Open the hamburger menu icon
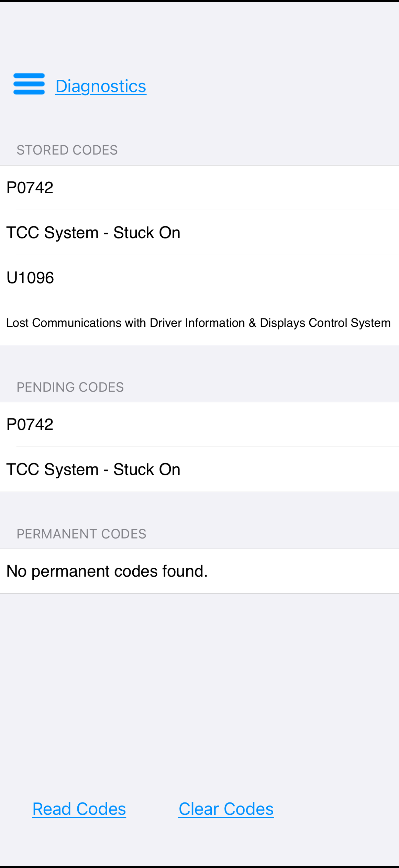Image resolution: width=399 pixels, height=868 pixels. [x=29, y=84]
